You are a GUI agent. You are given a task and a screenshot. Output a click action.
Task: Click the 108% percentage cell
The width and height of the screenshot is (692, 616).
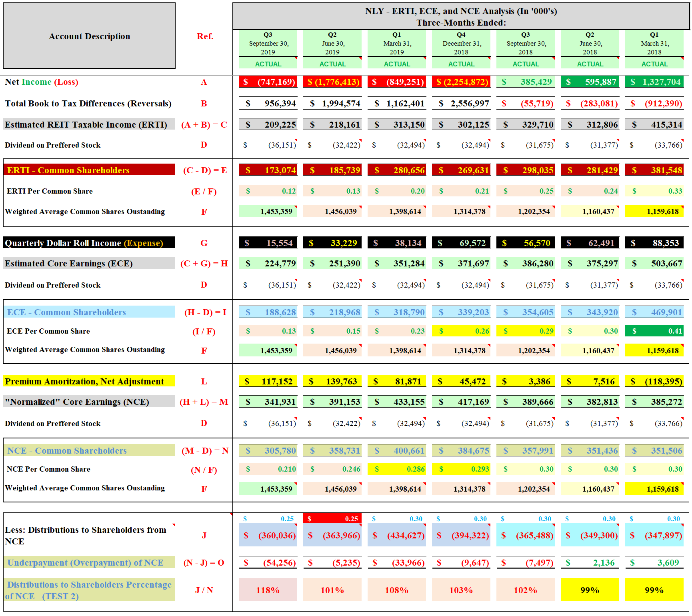tap(397, 590)
